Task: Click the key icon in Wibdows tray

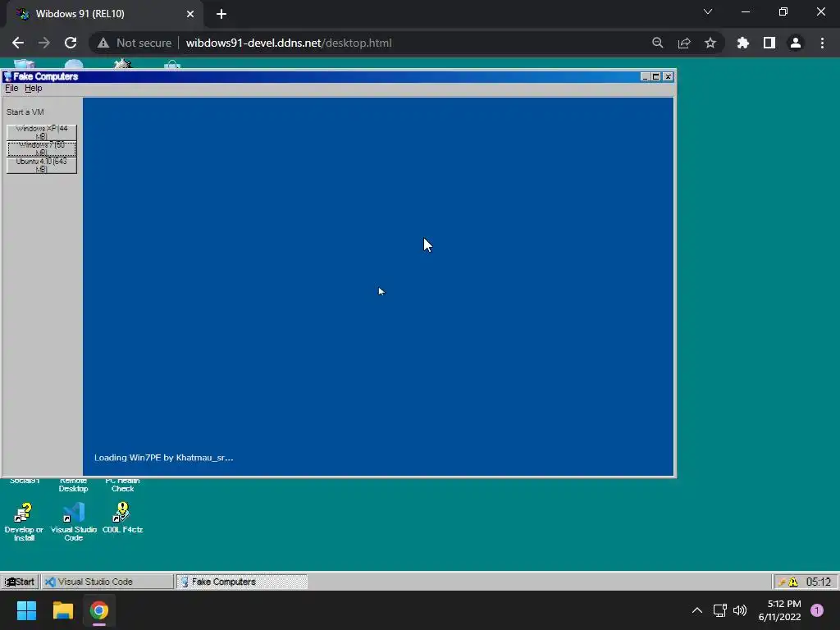Action: click(x=782, y=582)
